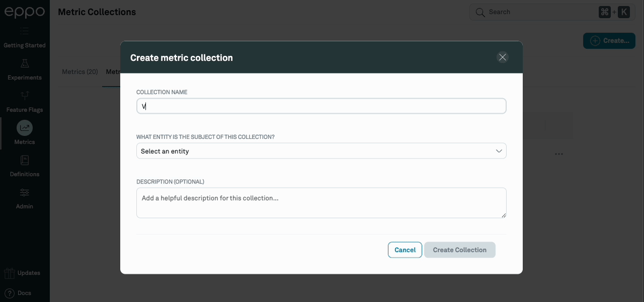
Task: Focus the Collection Name input field
Action: 321,106
